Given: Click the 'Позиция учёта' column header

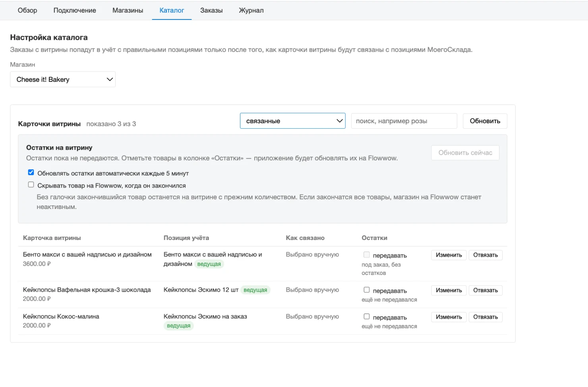Looking at the screenshot, I should (x=186, y=238).
